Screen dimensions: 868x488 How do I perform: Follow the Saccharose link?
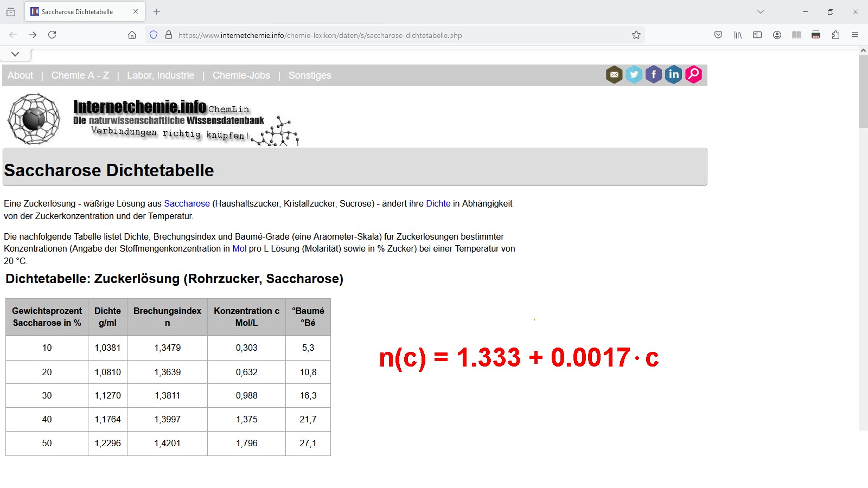tap(187, 203)
